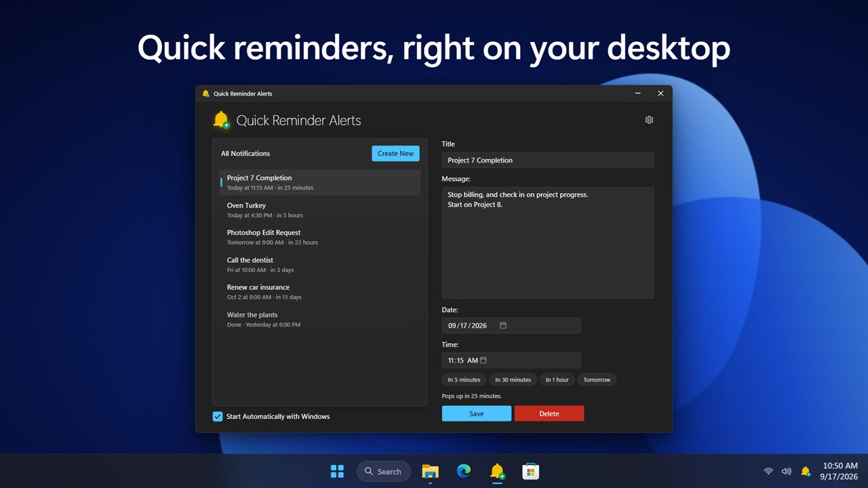Open the time picker icon beside 11:15 AM
The width and height of the screenshot is (868, 488).
coord(484,360)
